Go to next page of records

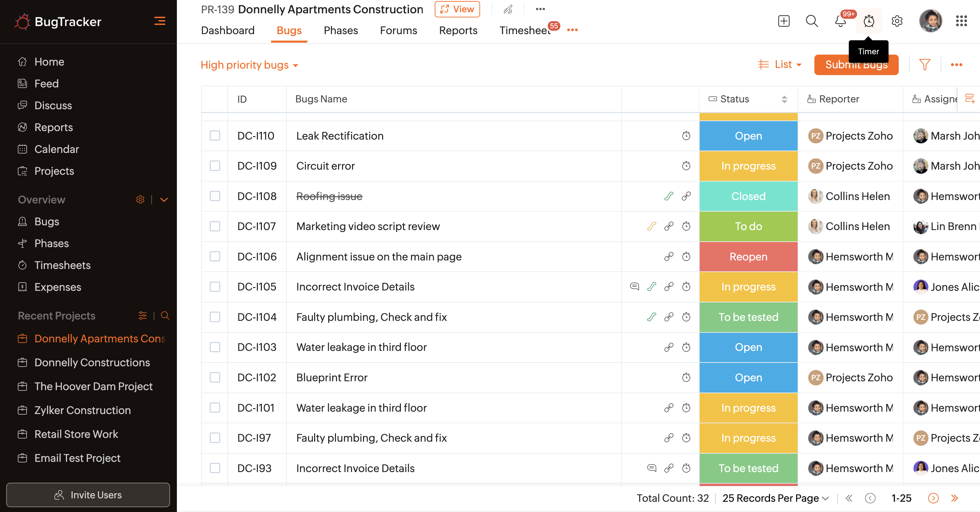(933, 498)
